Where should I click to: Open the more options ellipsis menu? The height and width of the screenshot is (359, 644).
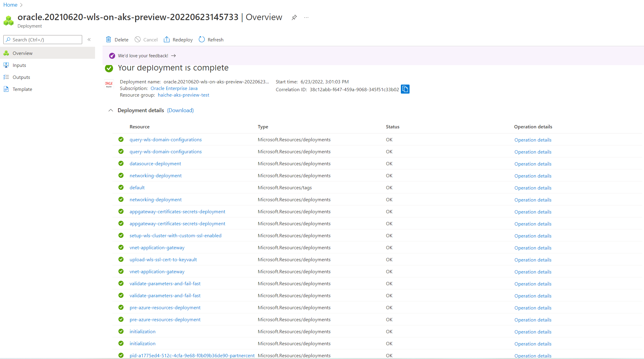click(x=306, y=17)
